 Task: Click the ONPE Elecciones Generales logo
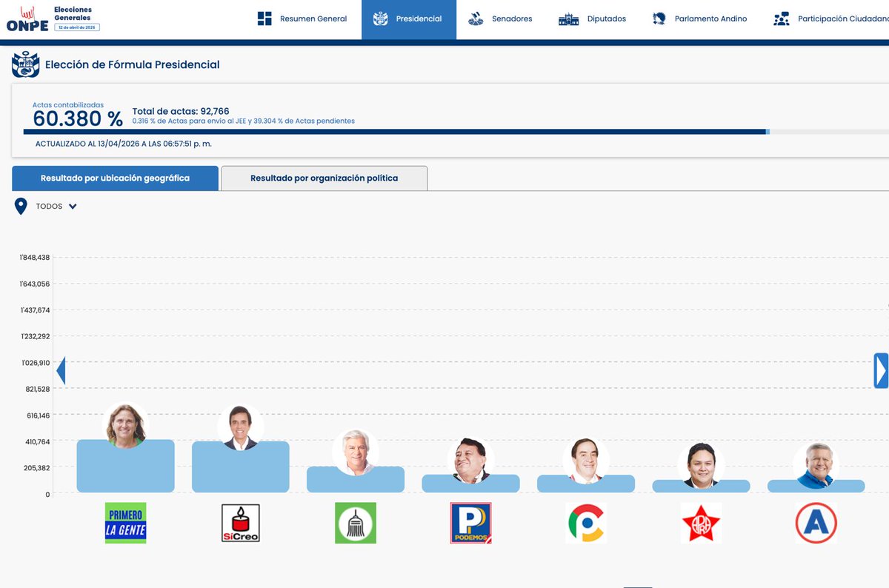[x=53, y=19]
